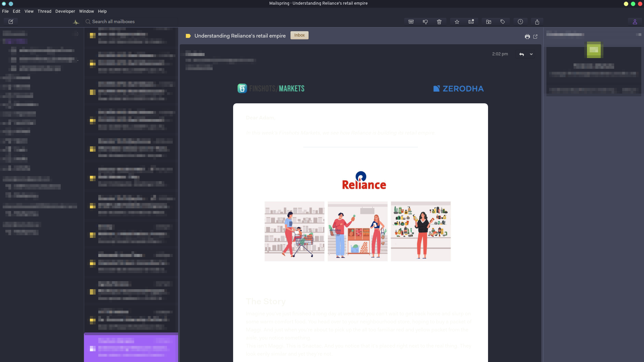Toggle the star on this email
This screenshot has height=362, width=644.
457,21
